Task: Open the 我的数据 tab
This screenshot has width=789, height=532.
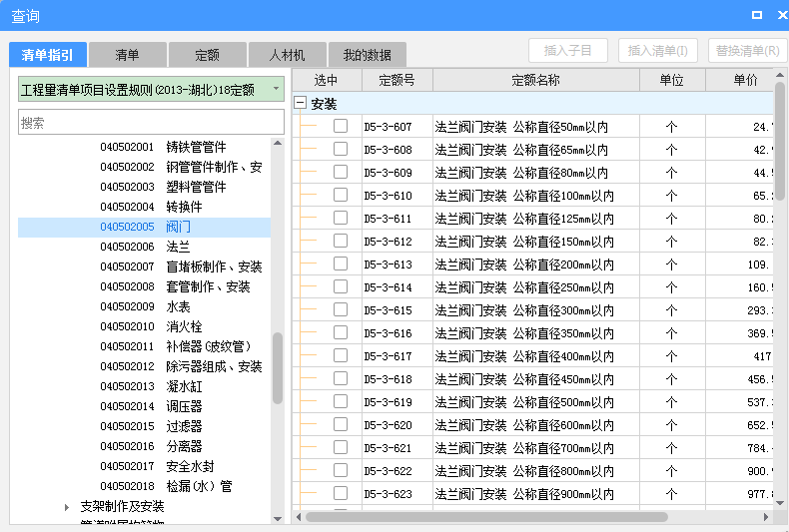Action: (x=368, y=55)
